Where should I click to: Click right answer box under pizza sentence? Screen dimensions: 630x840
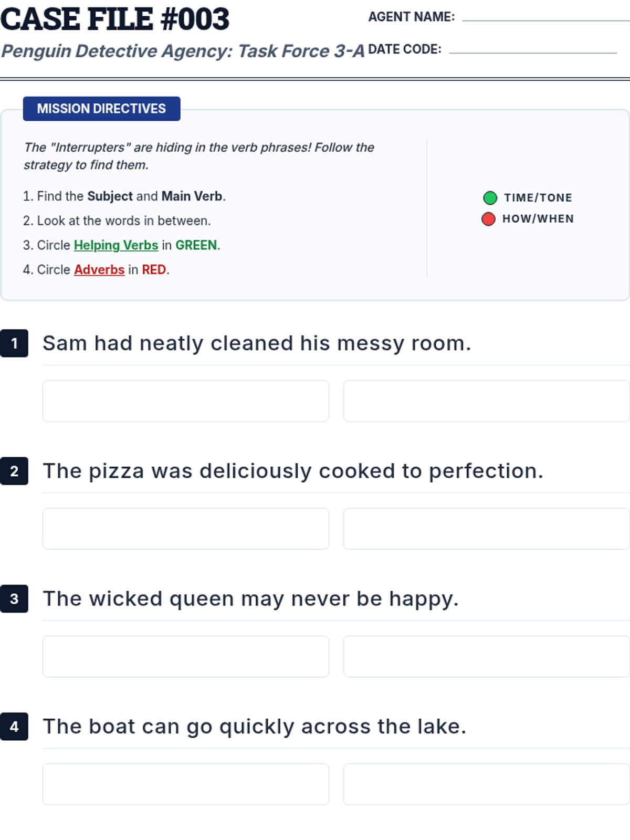pos(486,529)
